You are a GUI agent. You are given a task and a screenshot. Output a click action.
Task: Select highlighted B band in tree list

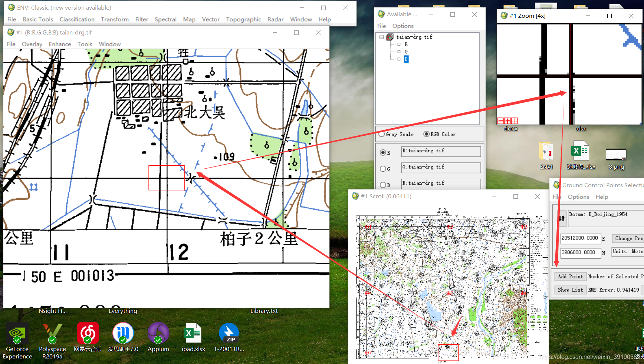(x=406, y=59)
